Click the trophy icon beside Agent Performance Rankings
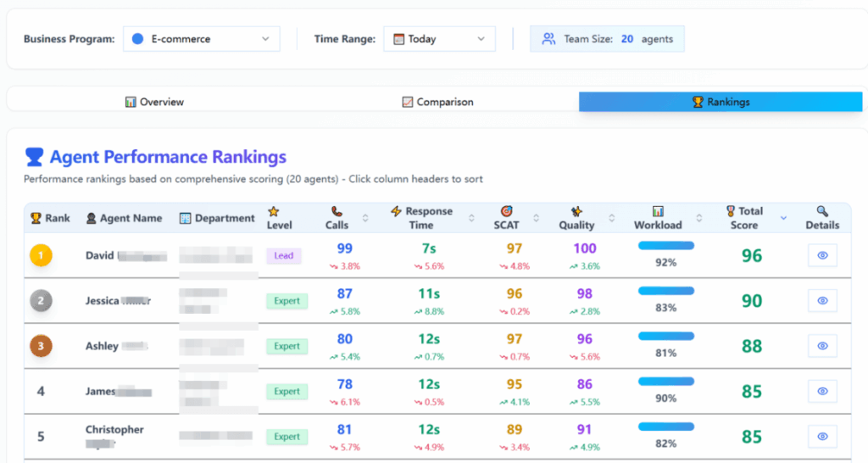868x463 pixels. 34,157
